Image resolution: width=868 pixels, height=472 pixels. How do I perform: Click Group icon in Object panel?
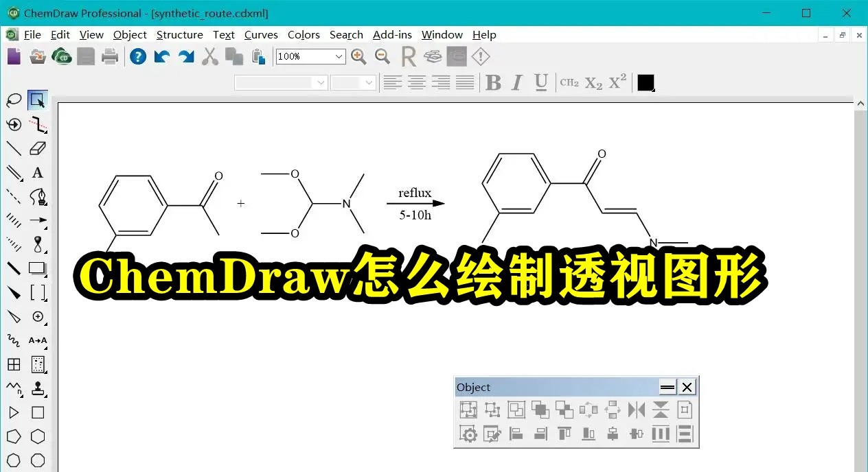coord(468,410)
